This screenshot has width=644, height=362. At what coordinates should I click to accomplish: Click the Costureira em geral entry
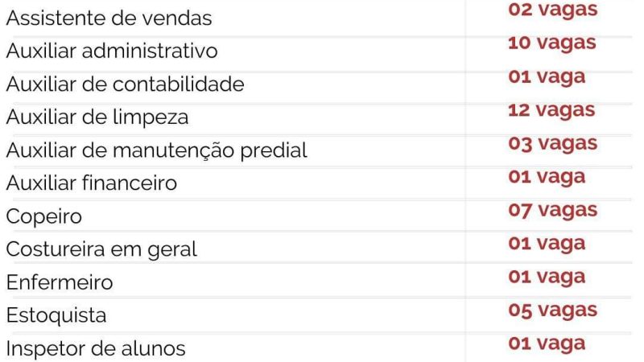[x=102, y=250]
